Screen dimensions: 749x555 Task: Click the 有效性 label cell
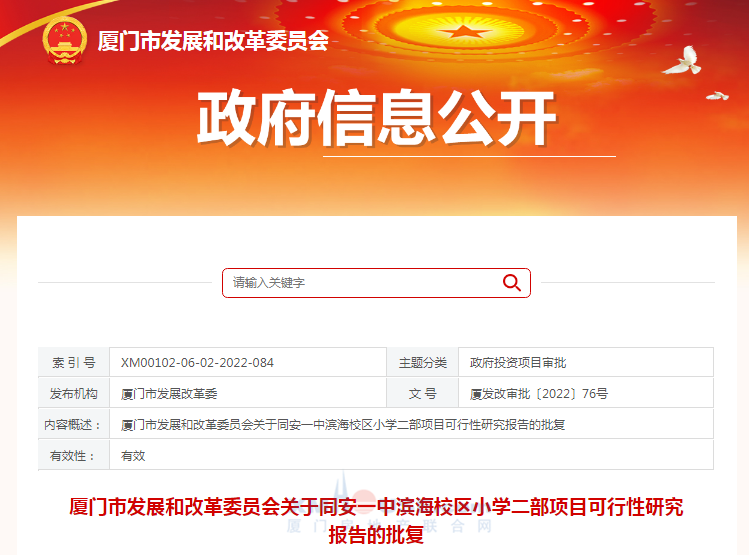74,456
